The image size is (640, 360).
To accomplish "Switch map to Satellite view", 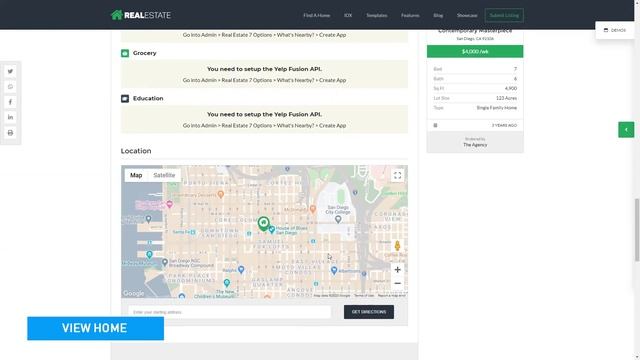I will click(x=164, y=175).
